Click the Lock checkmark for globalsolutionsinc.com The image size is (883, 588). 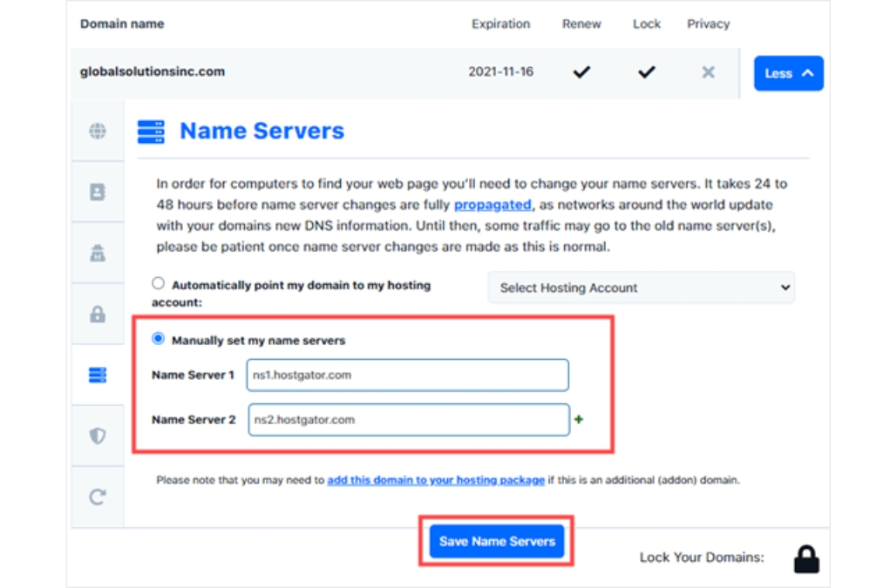tap(647, 72)
